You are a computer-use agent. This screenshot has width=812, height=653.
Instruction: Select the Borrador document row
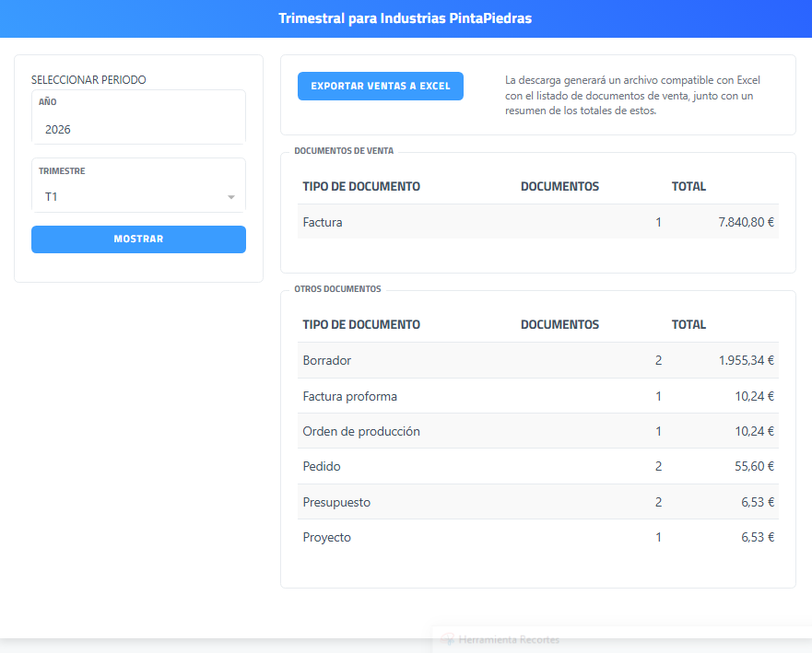point(537,360)
